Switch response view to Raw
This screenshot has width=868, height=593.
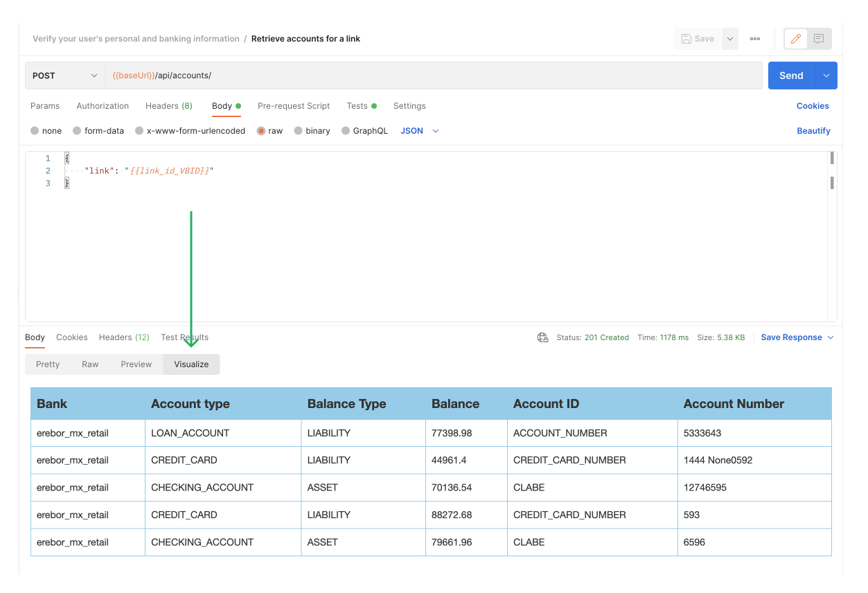click(x=90, y=364)
